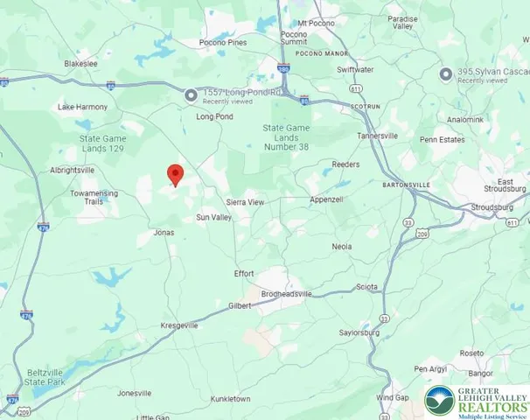Select the Albrightsville place label
This screenshot has width=530, height=420.
(x=72, y=170)
